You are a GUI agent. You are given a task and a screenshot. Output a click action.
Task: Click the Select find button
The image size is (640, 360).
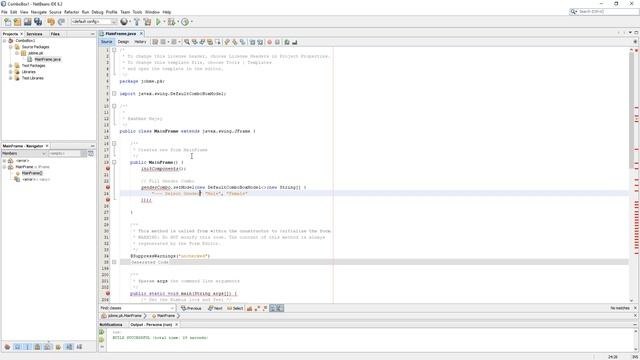(x=235, y=309)
